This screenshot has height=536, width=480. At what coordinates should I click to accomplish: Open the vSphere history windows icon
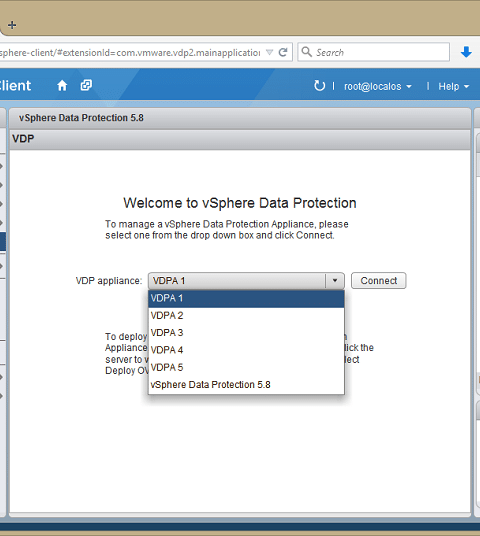(86, 85)
